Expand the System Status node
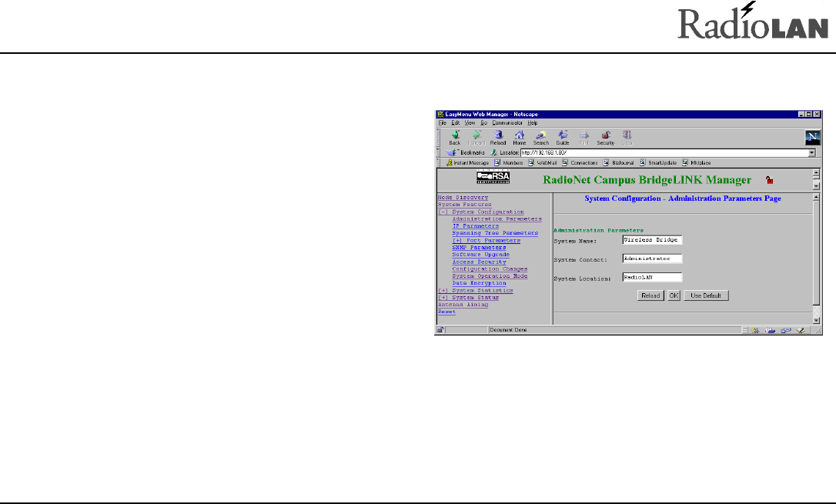 [443, 298]
